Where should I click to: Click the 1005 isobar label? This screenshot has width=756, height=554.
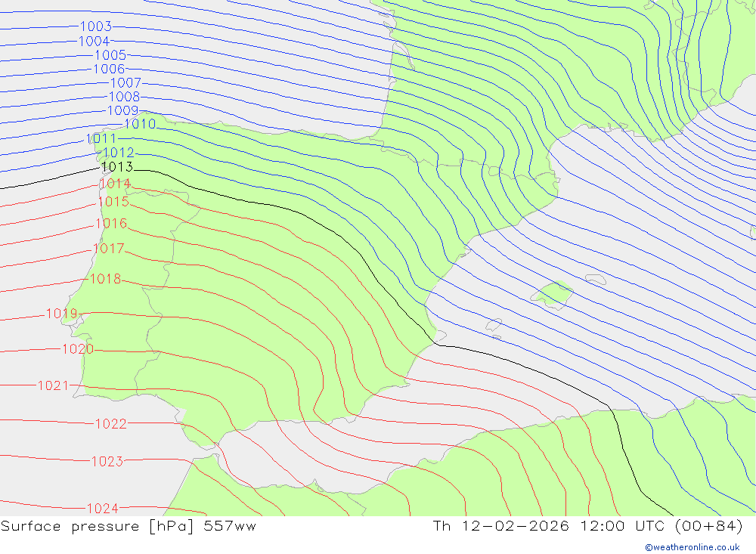click(x=110, y=55)
